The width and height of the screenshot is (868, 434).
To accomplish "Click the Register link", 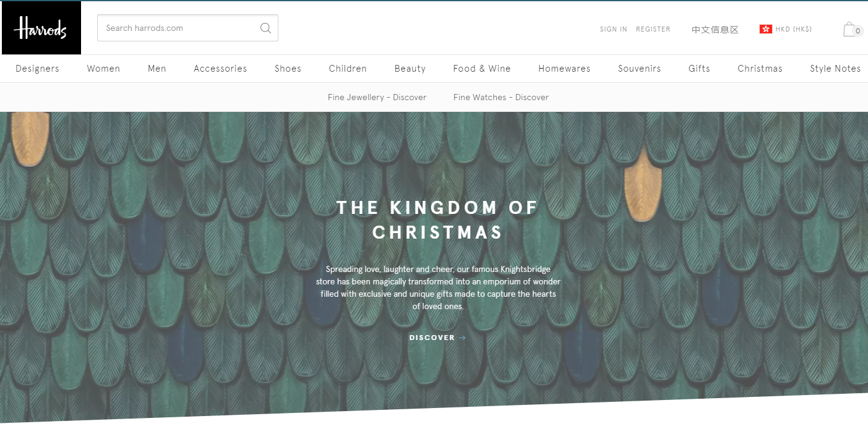I will coord(653,29).
